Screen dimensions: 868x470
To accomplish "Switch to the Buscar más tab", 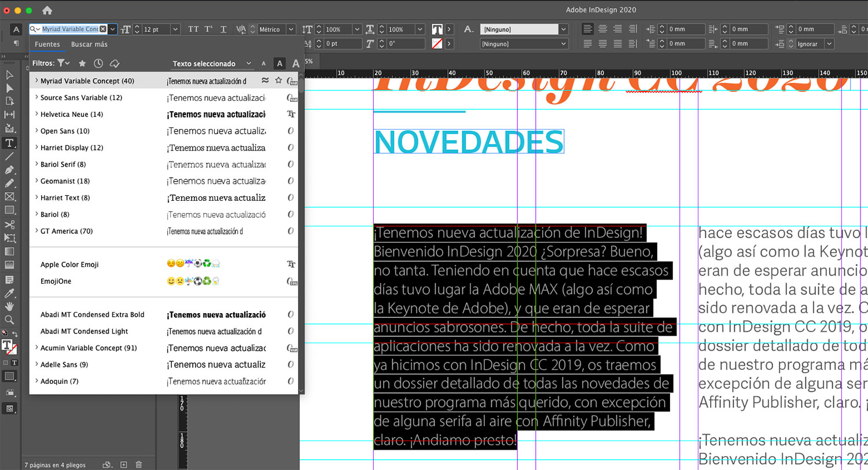I will click(x=89, y=45).
